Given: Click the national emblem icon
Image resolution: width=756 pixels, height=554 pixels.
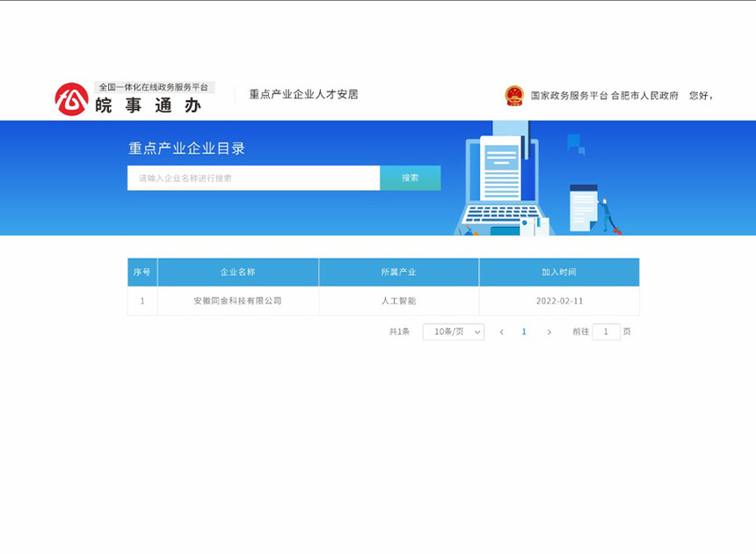Looking at the screenshot, I should 514,95.
